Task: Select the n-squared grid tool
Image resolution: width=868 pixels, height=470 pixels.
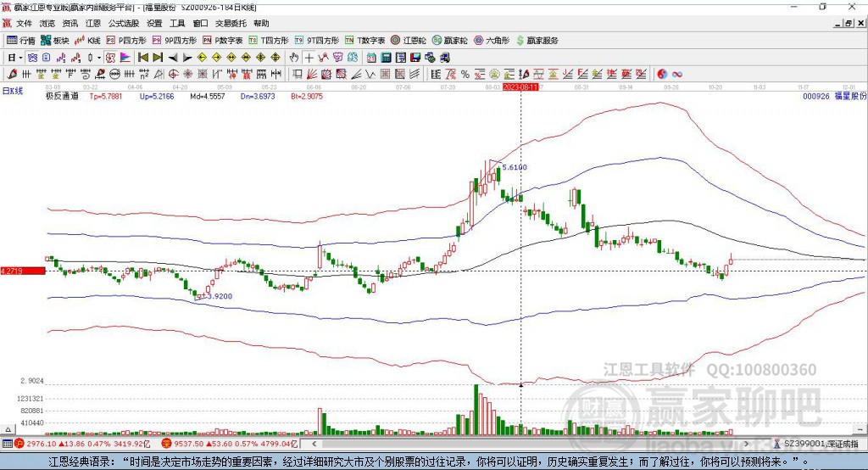Action: tap(144, 74)
